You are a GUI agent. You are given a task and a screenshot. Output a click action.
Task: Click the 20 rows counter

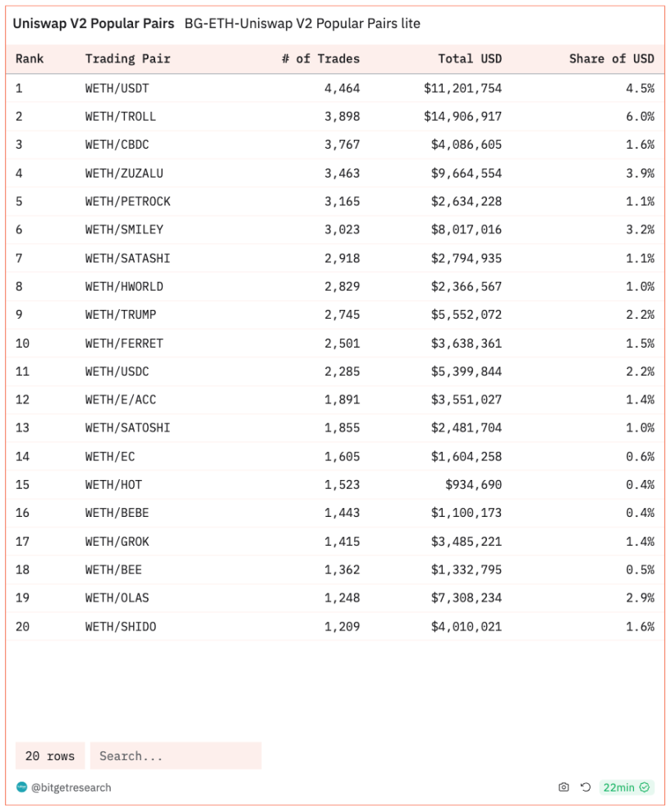coord(50,756)
